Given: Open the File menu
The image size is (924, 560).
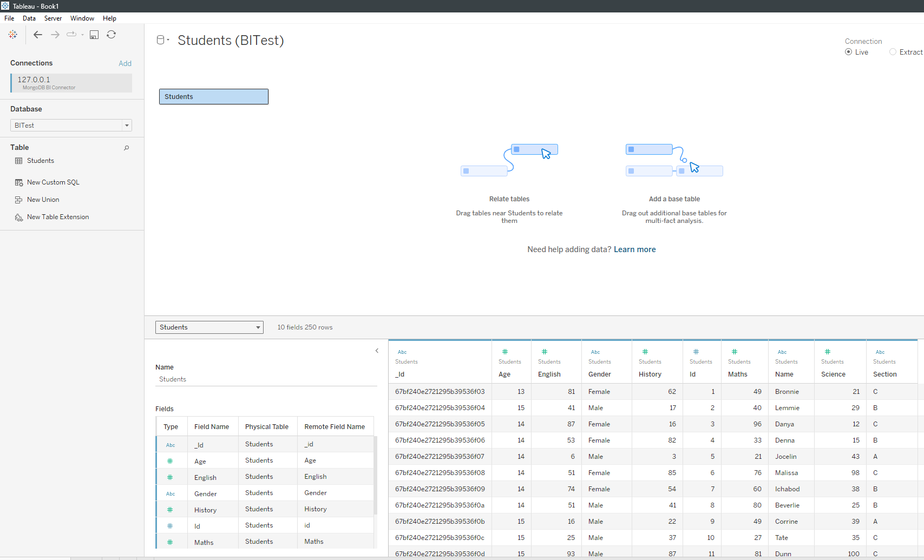Looking at the screenshot, I should click(9, 18).
